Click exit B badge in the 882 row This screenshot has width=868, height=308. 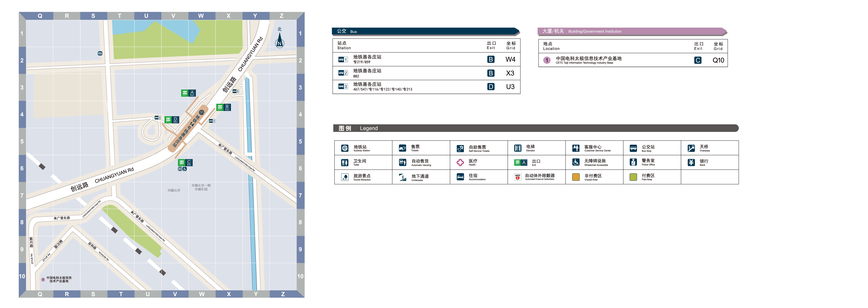click(x=491, y=73)
